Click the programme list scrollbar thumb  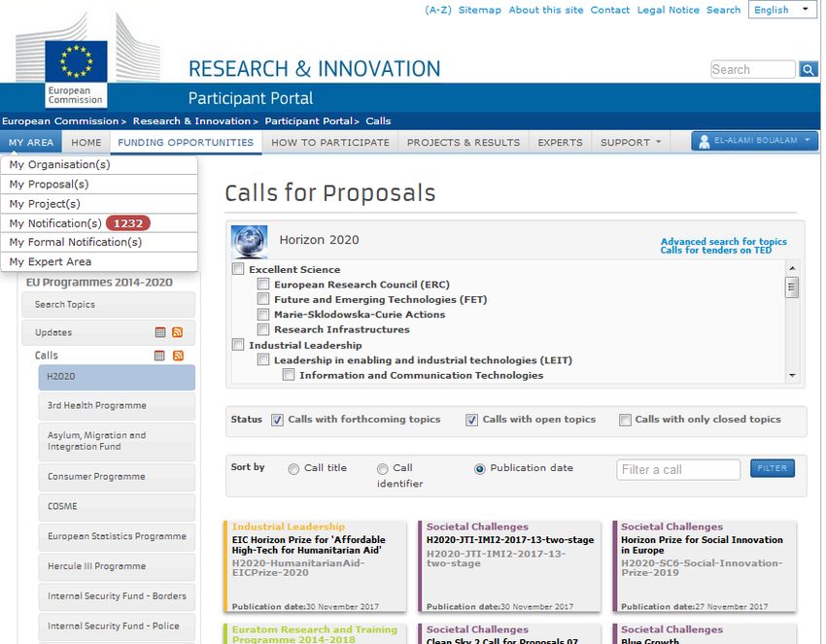[792, 288]
